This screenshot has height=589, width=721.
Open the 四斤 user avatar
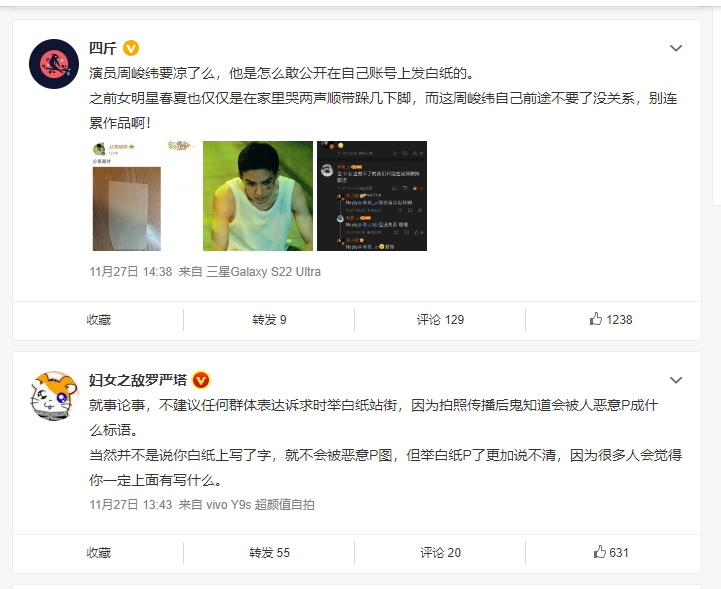pyautogui.click(x=54, y=63)
